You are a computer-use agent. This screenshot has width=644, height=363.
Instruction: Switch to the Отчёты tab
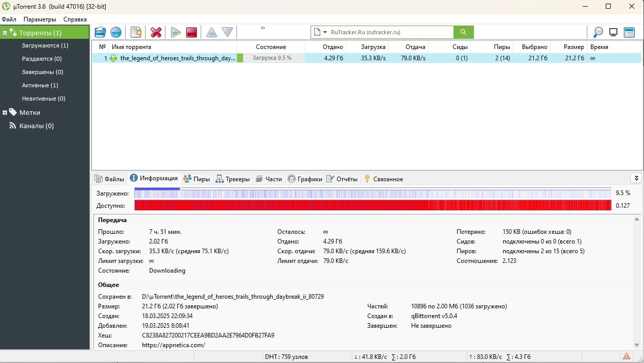tap(342, 179)
